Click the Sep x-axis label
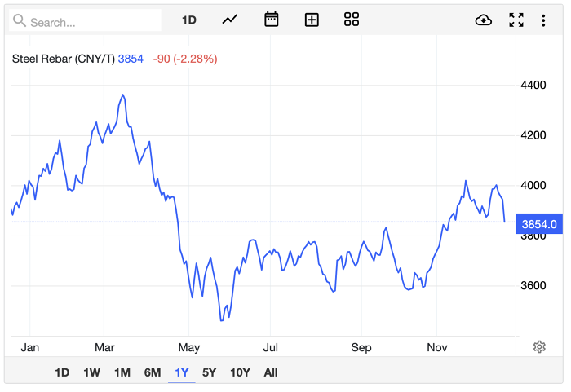Image resolution: width=571 pixels, height=392 pixels. 361,348
